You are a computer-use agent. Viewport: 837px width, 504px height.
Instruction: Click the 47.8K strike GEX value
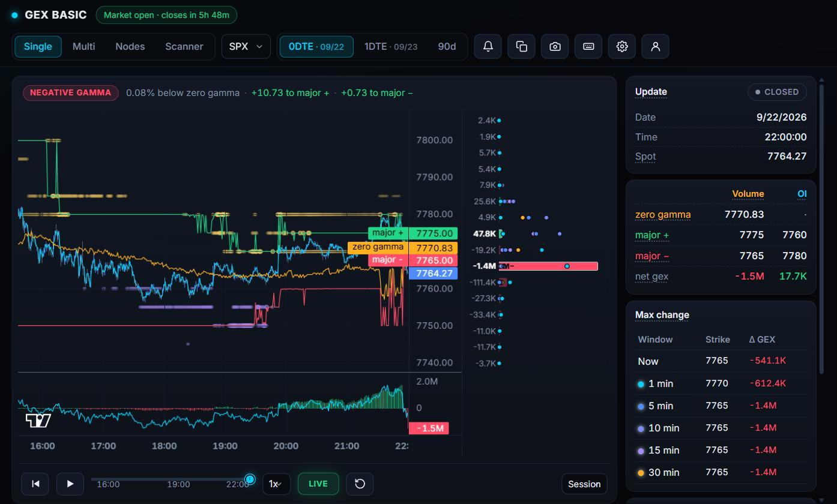pyautogui.click(x=485, y=233)
